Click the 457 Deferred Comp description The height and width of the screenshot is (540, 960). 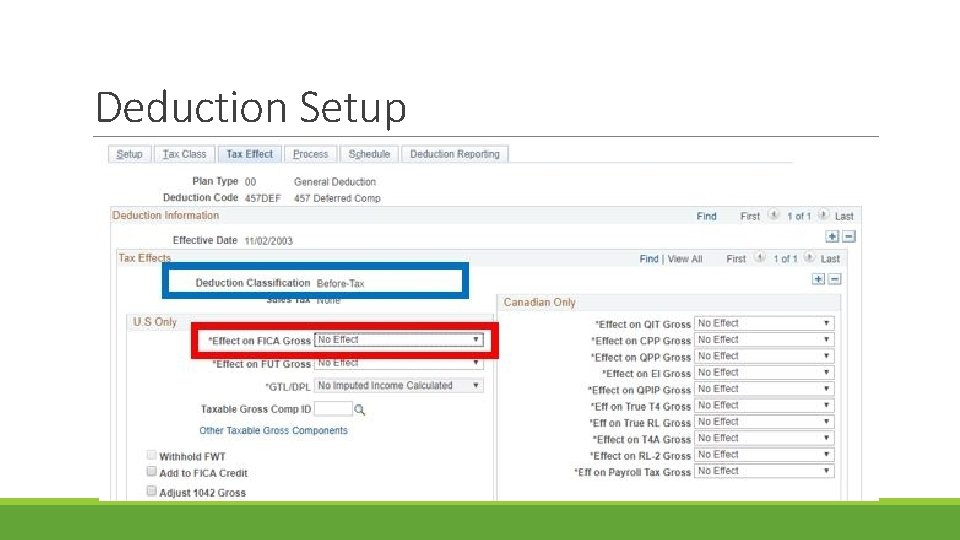(x=337, y=198)
